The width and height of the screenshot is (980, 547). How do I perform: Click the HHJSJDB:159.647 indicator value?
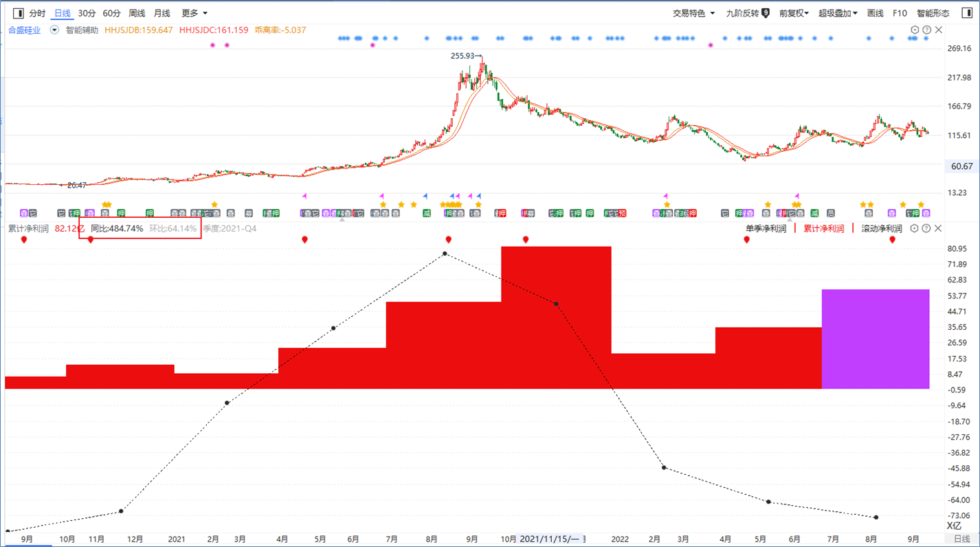[138, 30]
